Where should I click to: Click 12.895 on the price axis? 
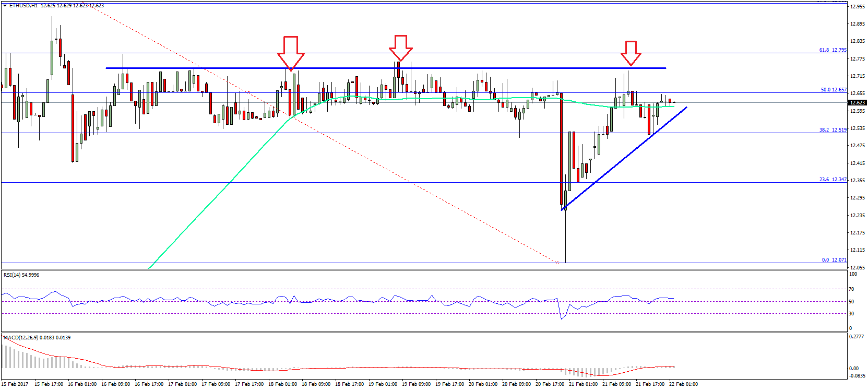[x=857, y=24]
